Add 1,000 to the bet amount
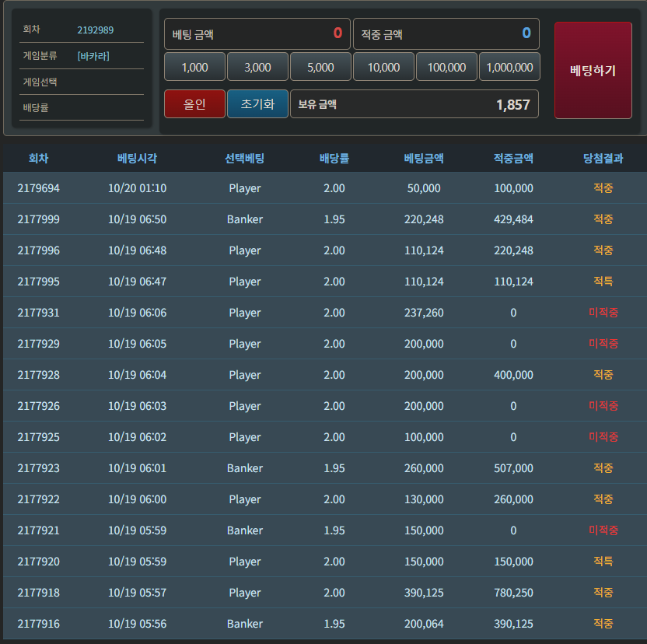The height and width of the screenshot is (644, 647). [194, 67]
